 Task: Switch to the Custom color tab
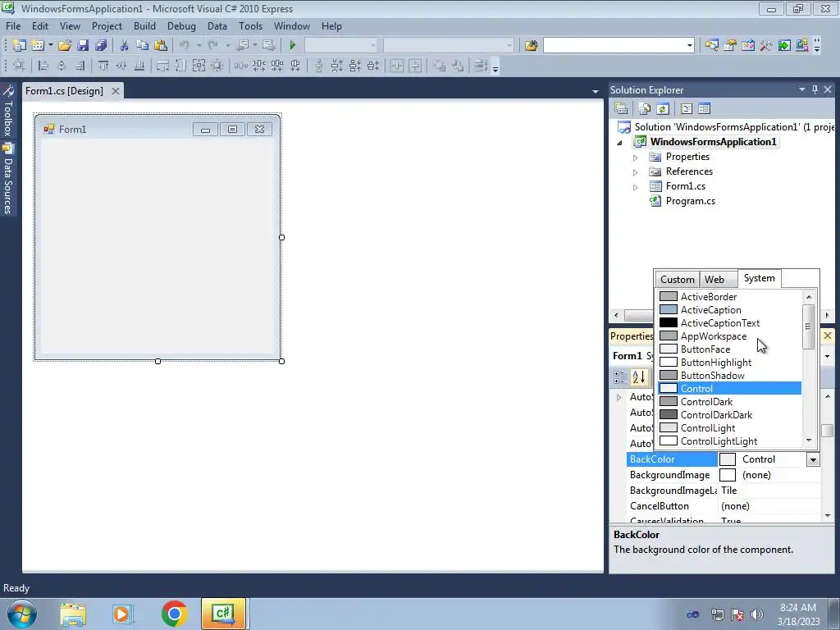(x=677, y=279)
